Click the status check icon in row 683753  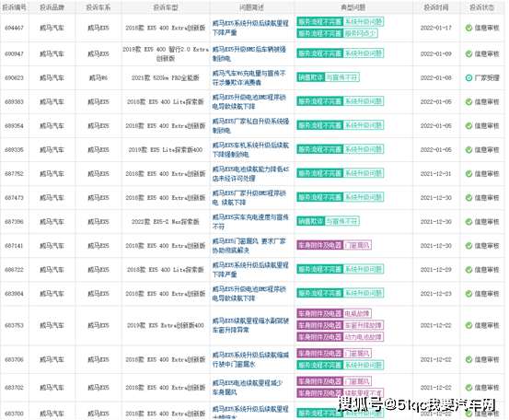(x=469, y=325)
